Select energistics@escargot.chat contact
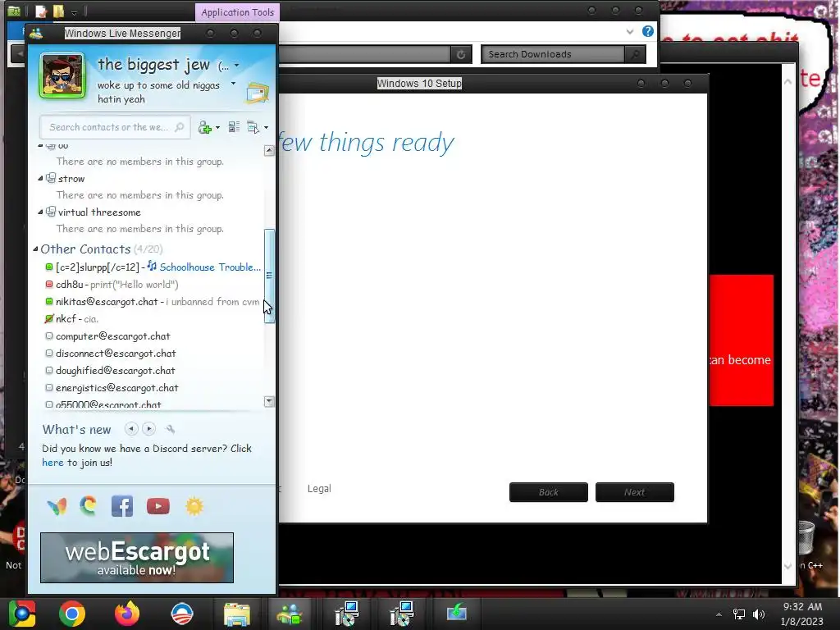The image size is (840, 630). pos(116,387)
